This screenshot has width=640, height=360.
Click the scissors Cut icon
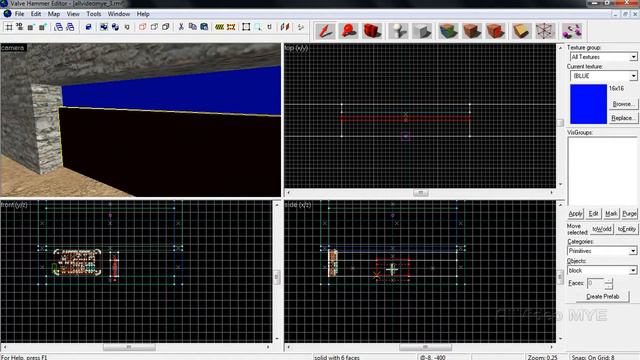tap(181, 27)
